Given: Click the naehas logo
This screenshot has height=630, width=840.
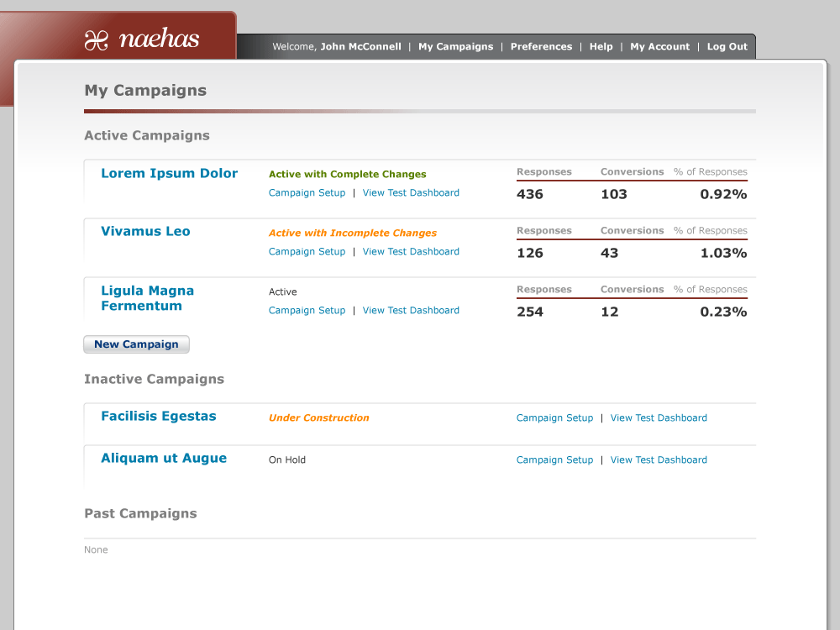Looking at the screenshot, I should (x=141, y=39).
